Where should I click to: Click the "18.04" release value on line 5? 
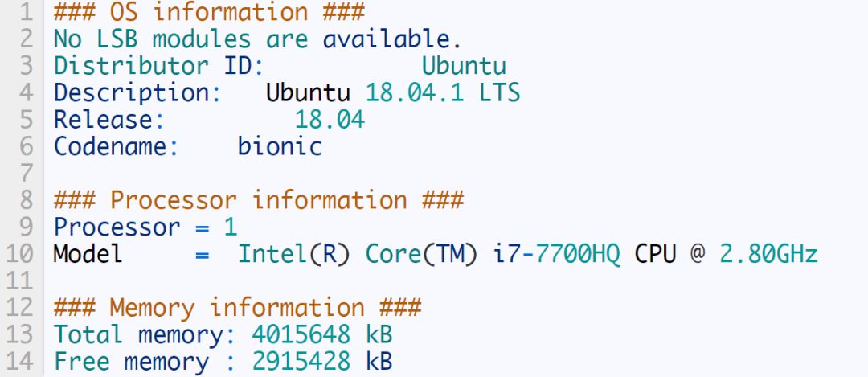point(330,120)
